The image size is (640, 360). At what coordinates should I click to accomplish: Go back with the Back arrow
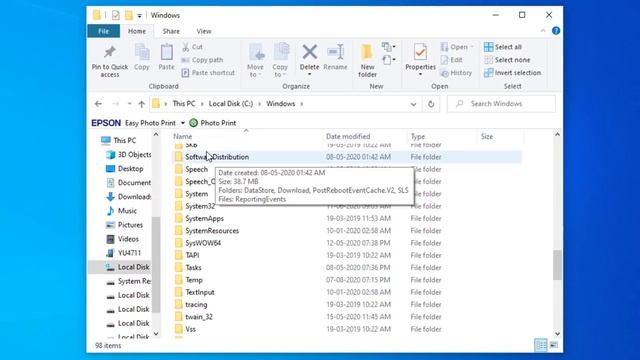coord(98,104)
